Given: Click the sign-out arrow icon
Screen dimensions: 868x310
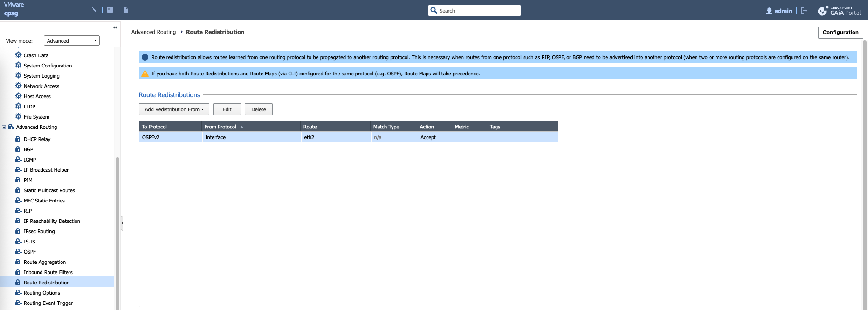Looking at the screenshot, I should click(x=804, y=11).
